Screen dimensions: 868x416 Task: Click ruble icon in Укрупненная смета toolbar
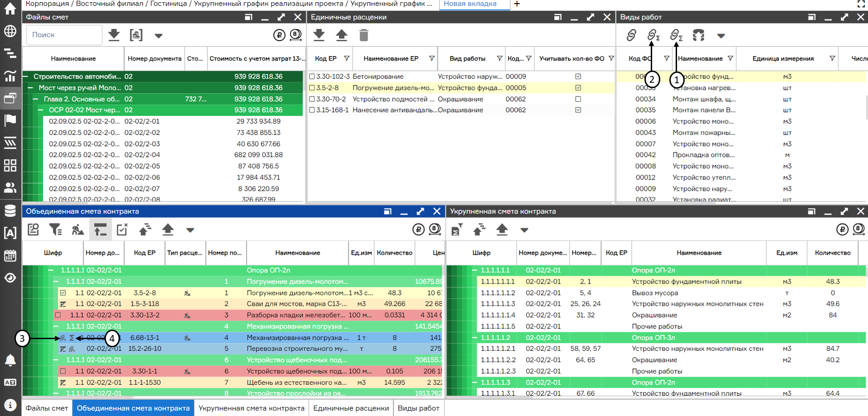pyautogui.click(x=842, y=230)
